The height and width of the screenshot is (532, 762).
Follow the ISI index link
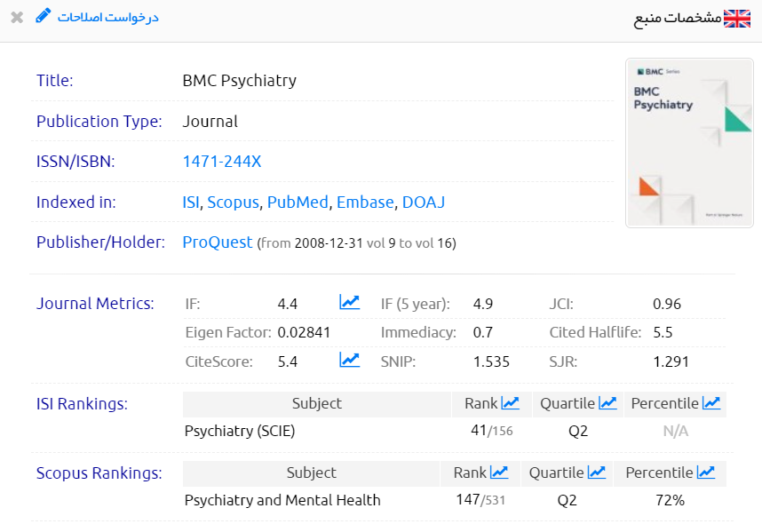pyautogui.click(x=191, y=202)
